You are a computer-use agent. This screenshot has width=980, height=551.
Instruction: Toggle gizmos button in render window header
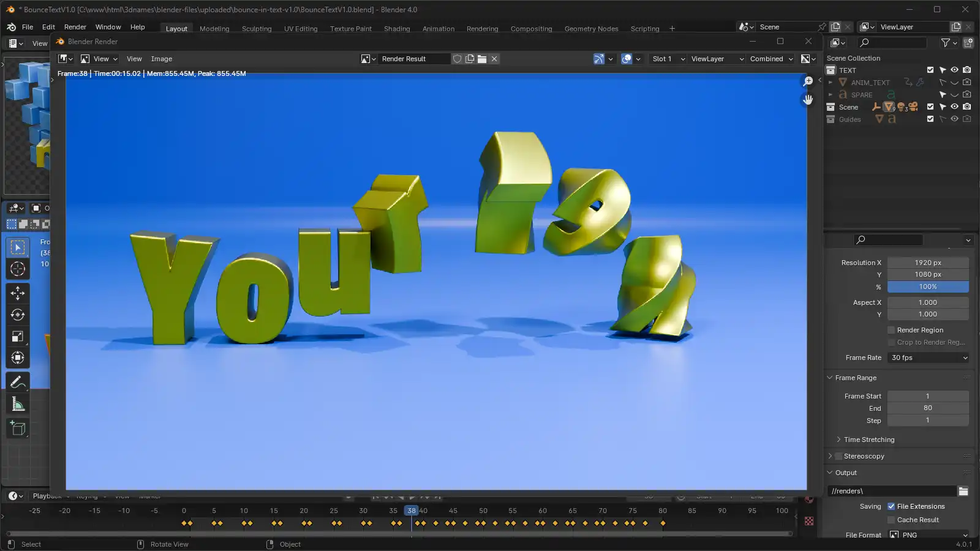point(599,59)
